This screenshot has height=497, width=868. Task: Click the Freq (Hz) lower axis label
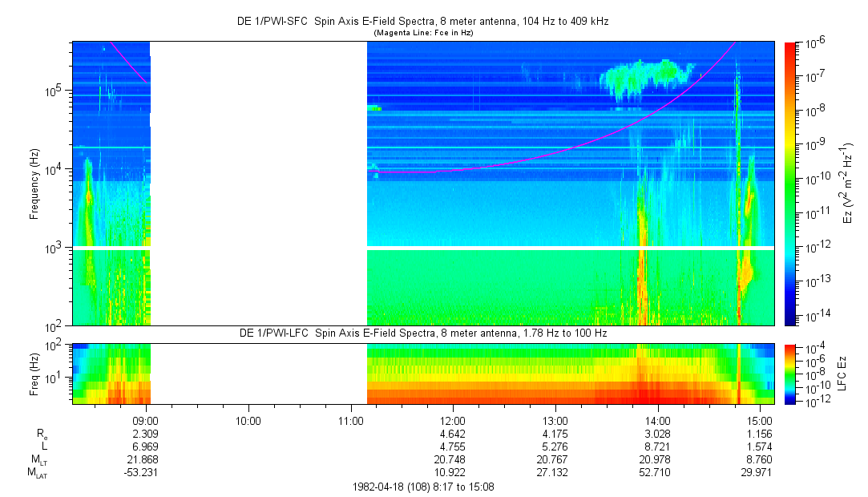click(34, 374)
